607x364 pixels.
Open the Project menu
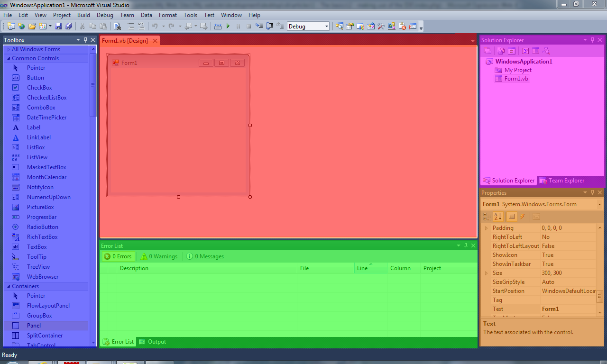(x=62, y=15)
